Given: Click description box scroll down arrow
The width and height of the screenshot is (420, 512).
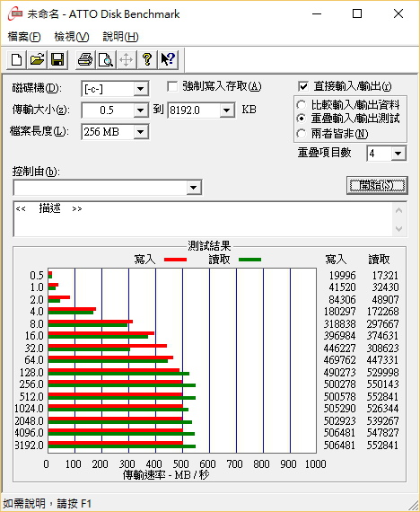Looking at the screenshot, I should click(398, 228).
